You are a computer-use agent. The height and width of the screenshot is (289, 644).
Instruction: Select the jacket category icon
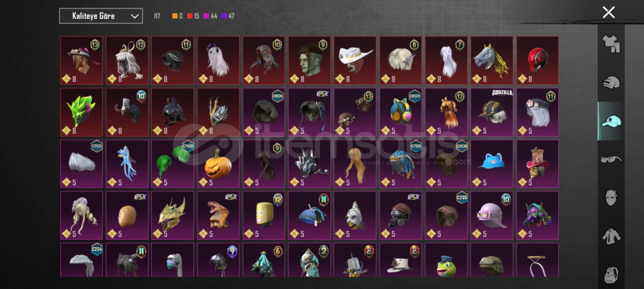click(x=611, y=236)
